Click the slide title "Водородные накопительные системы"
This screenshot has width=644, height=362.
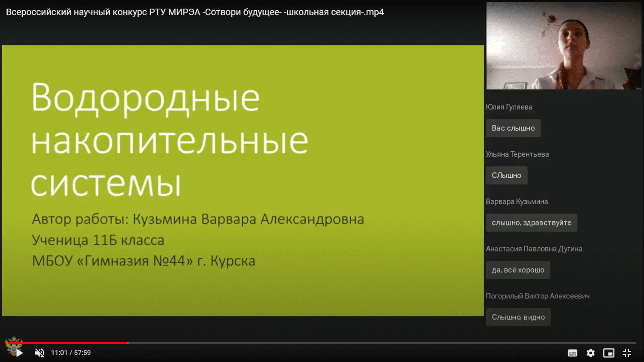(x=170, y=140)
